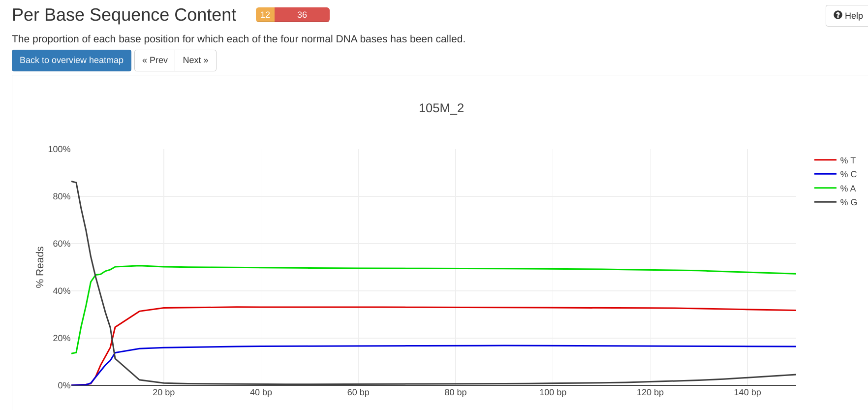Advance to next sample with Next »
The height and width of the screenshot is (410, 868).
(x=195, y=60)
